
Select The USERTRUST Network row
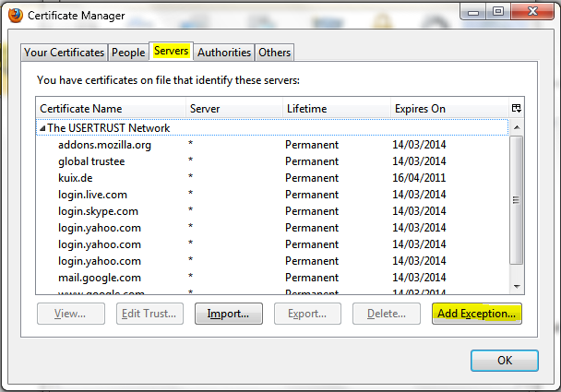(272, 127)
